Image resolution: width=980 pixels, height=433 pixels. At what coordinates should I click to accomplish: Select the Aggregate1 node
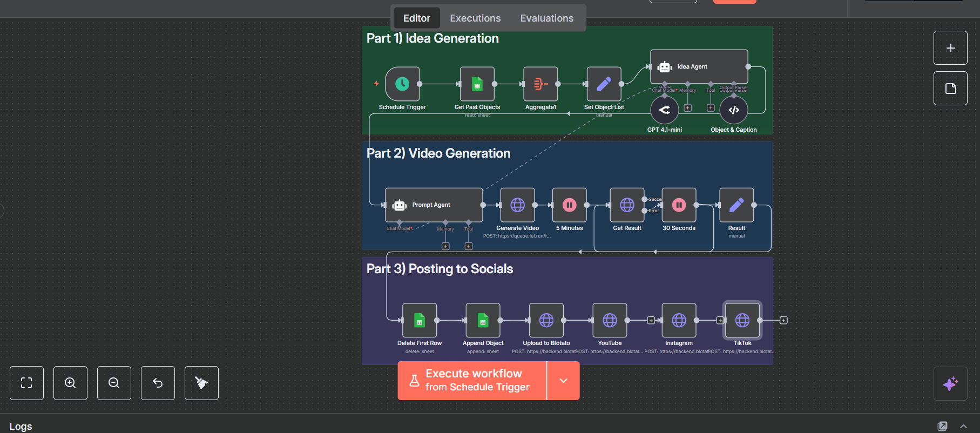coord(540,84)
